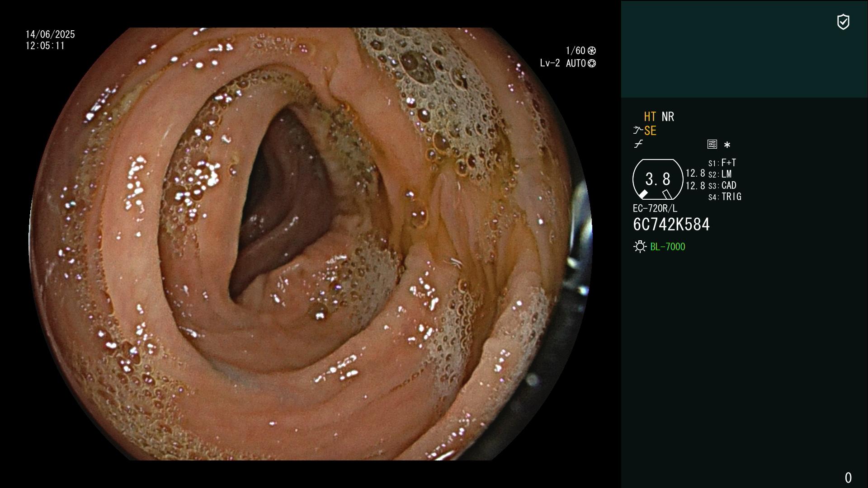Click the time 12:05:11
Screen dimensions: 868x488
tap(45, 46)
